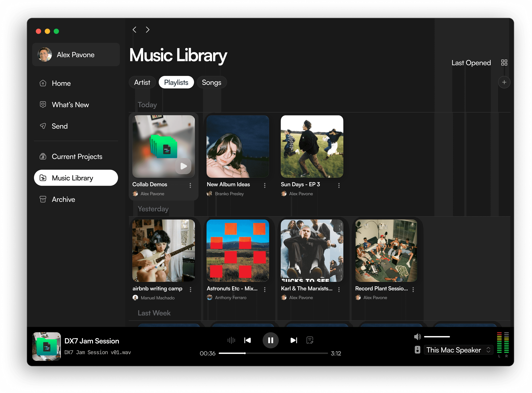Pause the DX7 Jam Session playback
Screen dimensions: 532x393
(x=270, y=340)
